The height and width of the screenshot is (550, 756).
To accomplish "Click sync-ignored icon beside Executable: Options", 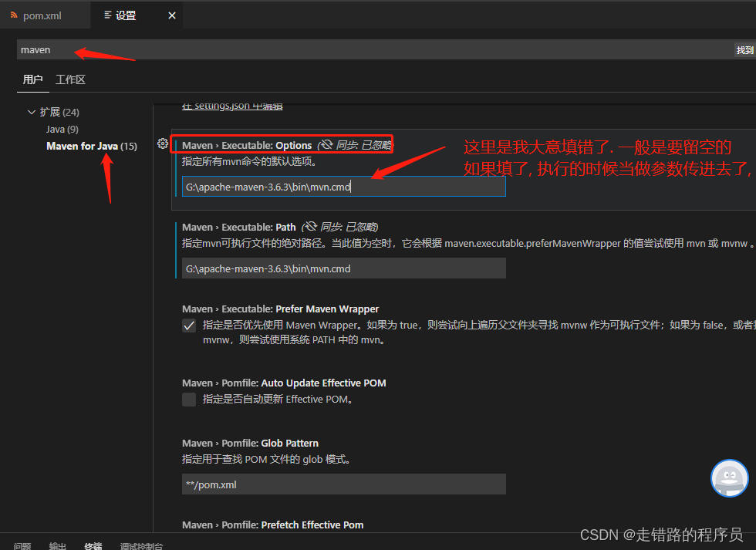I will (326, 144).
